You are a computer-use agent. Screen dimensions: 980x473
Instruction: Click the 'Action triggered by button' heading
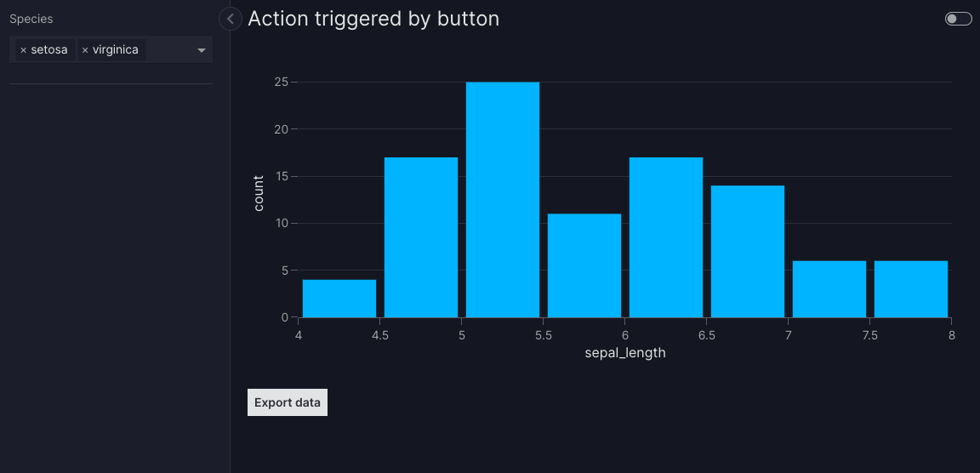pyautogui.click(x=373, y=18)
